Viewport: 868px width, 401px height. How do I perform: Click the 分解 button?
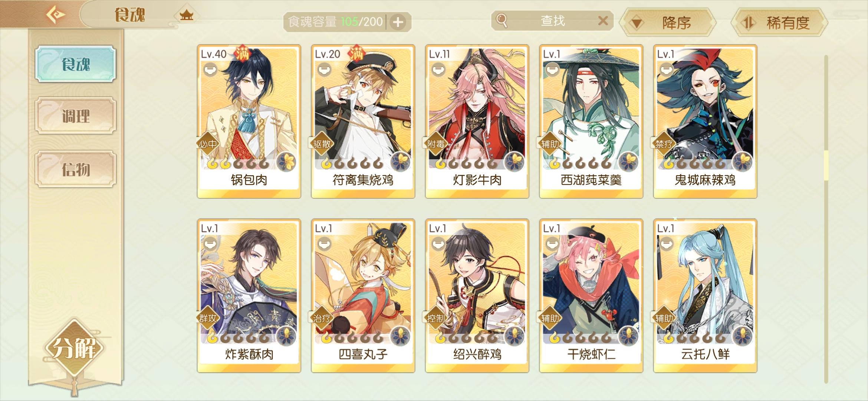(74, 348)
